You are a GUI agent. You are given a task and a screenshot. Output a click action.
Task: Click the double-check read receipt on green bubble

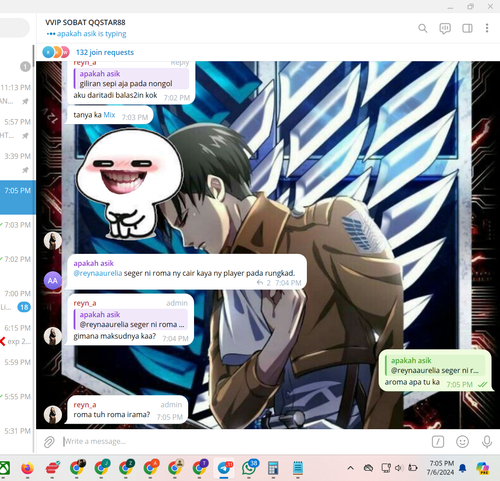[x=482, y=385]
